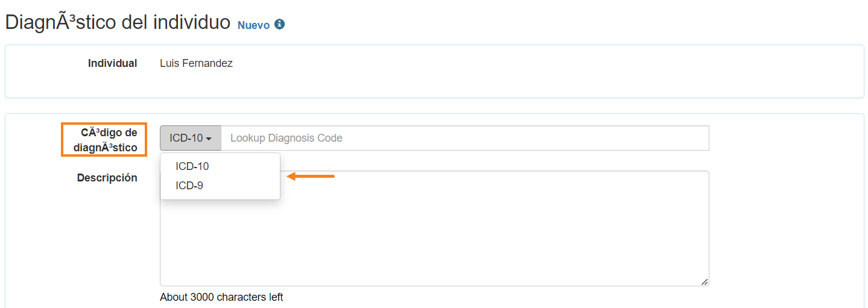This screenshot has width=868, height=308.
Task: Focus the Lookup Diagnosis Code field
Action: click(465, 138)
